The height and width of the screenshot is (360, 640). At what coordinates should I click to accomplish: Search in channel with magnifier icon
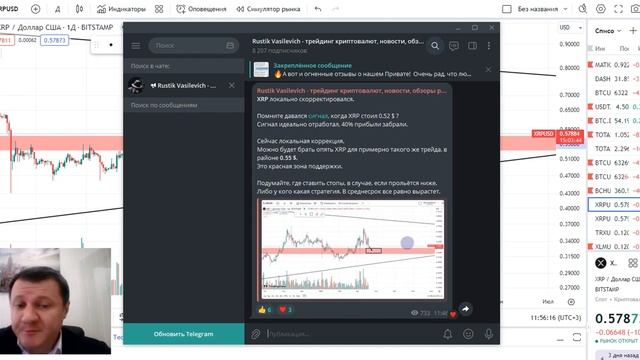(435, 46)
